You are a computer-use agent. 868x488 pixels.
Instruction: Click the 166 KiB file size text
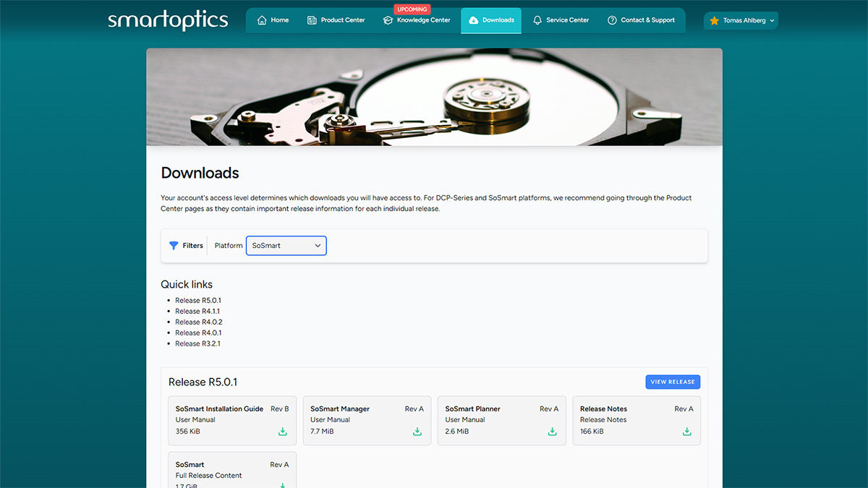click(592, 431)
